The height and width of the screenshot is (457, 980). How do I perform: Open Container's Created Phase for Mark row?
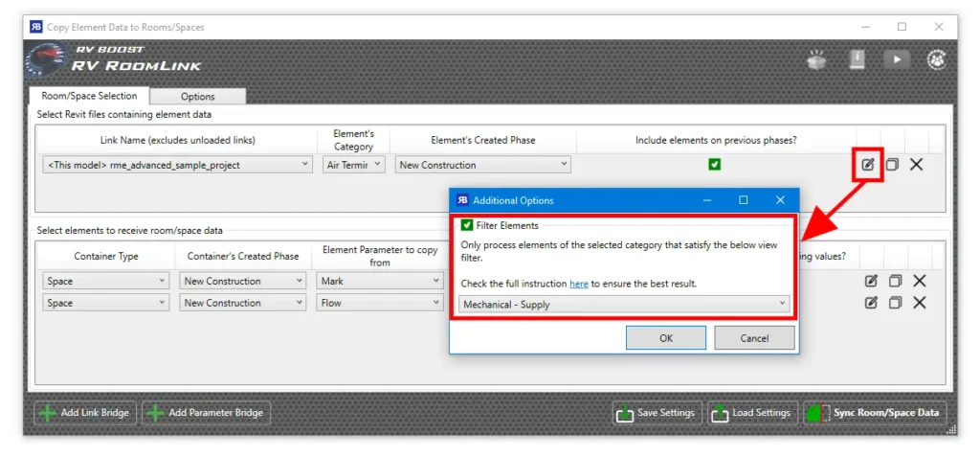242,281
